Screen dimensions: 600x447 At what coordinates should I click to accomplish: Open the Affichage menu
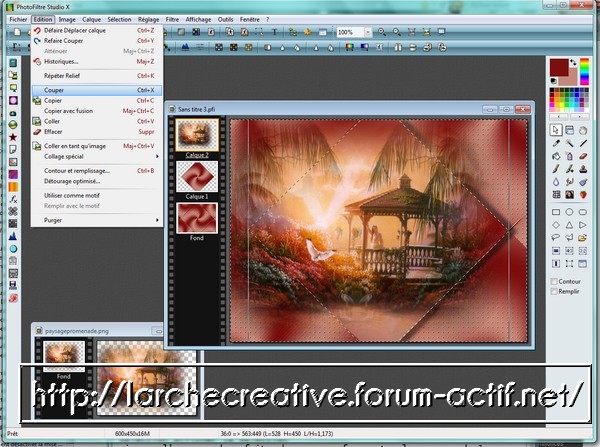tap(198, 19)
